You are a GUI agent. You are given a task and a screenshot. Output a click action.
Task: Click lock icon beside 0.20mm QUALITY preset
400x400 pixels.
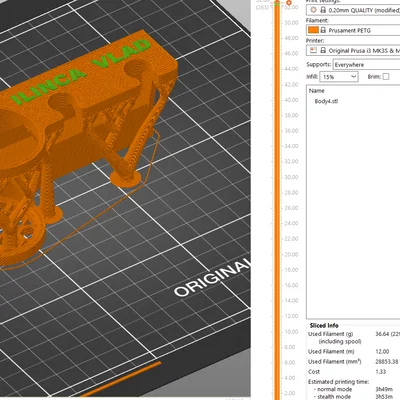pyautogui.click(x=323, y=10)
